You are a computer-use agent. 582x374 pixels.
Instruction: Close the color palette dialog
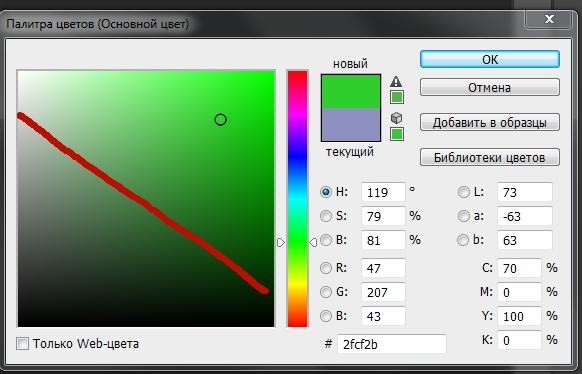[x=549, y=19]
